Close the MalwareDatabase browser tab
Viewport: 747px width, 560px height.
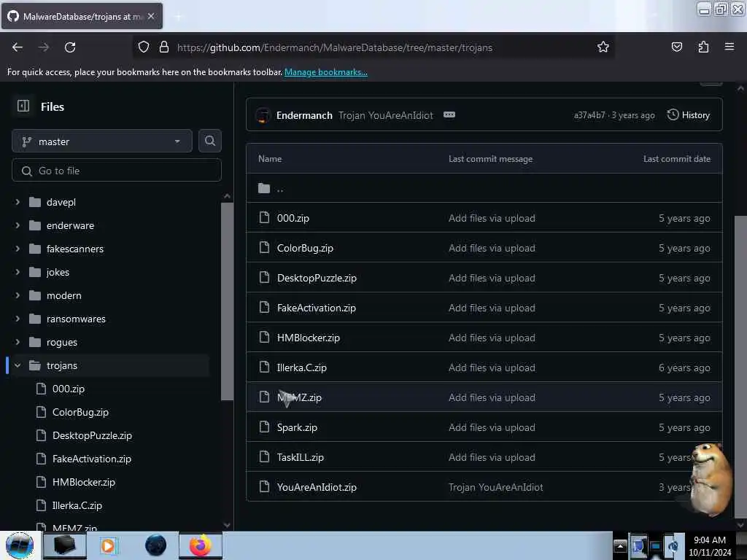151,16
